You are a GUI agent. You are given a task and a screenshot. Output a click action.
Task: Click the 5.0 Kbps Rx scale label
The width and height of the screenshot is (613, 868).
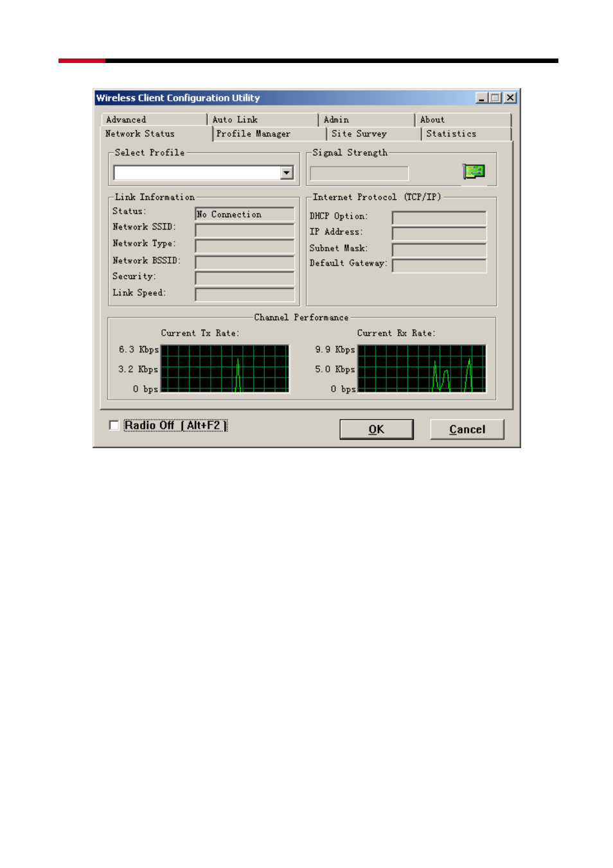point(335,370)
